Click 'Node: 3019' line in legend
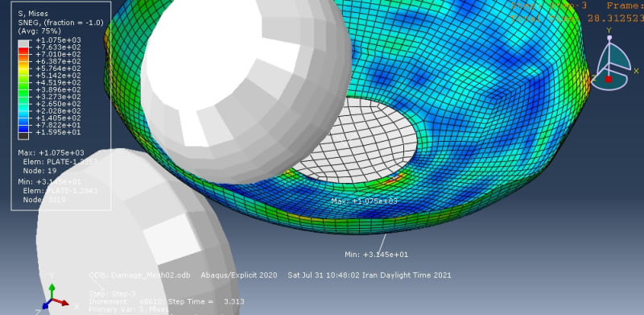Screen dimensions: 644x315 pyautogui.click(x=44, y=200)
